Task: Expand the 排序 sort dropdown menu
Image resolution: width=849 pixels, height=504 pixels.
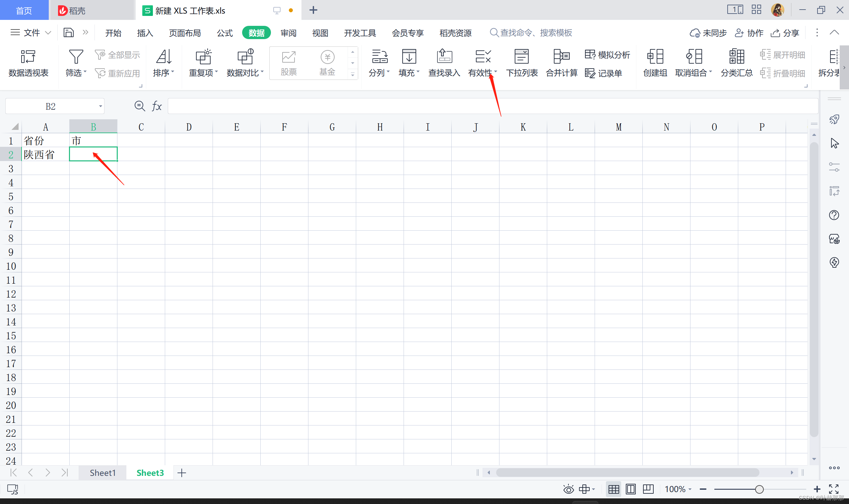Action: [173, 72]
